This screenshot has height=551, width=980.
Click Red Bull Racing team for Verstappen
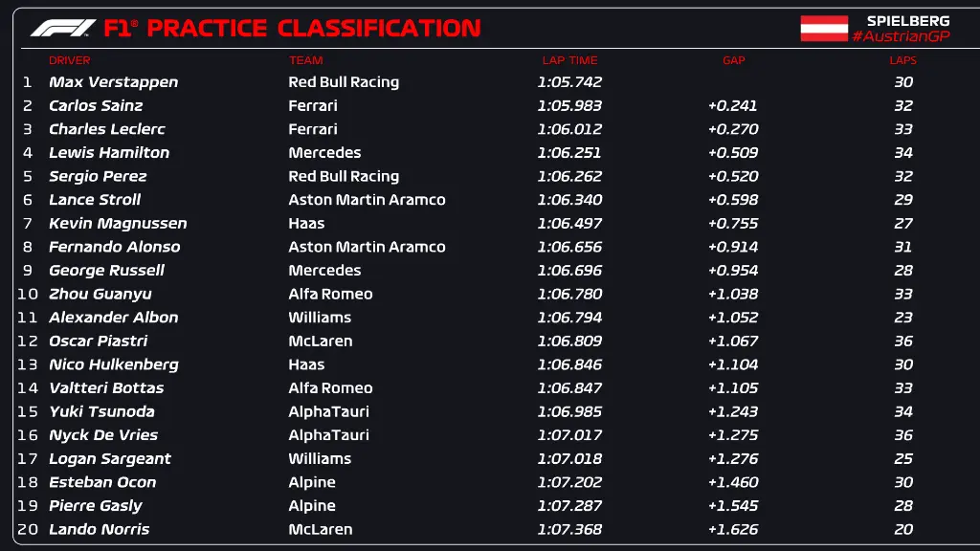pyautogui.click(x=344, y=82)
